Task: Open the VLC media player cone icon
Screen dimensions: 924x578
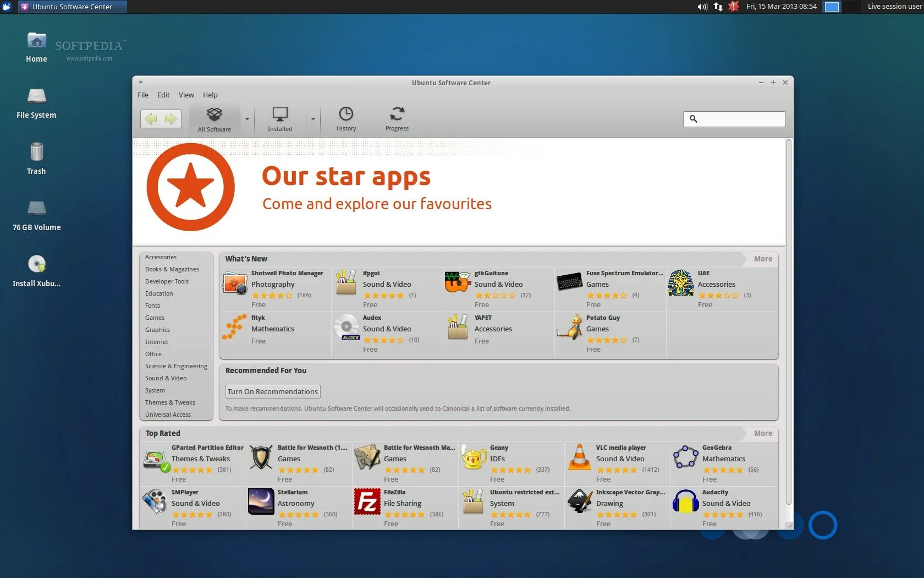Action: (x=580, y=457)
